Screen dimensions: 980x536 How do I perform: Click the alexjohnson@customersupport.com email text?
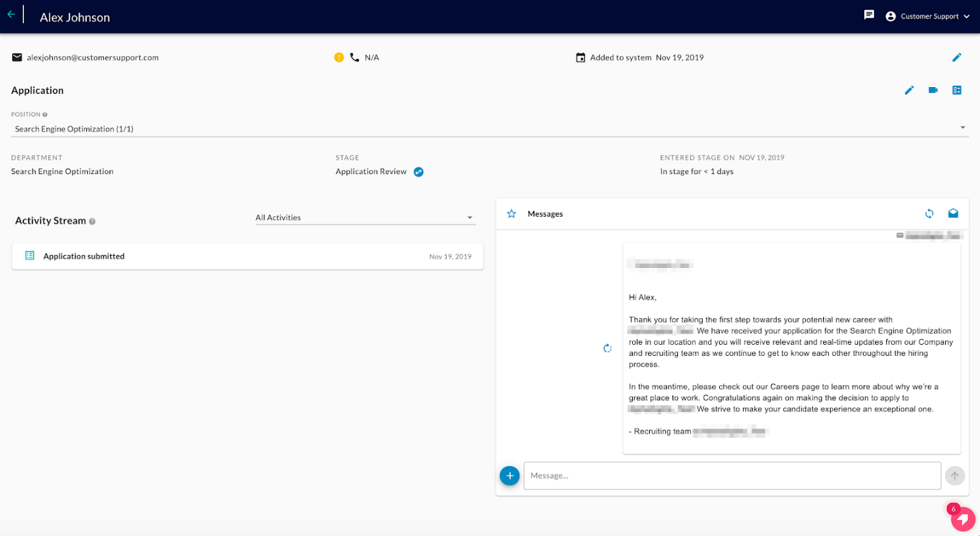(93, 58)
